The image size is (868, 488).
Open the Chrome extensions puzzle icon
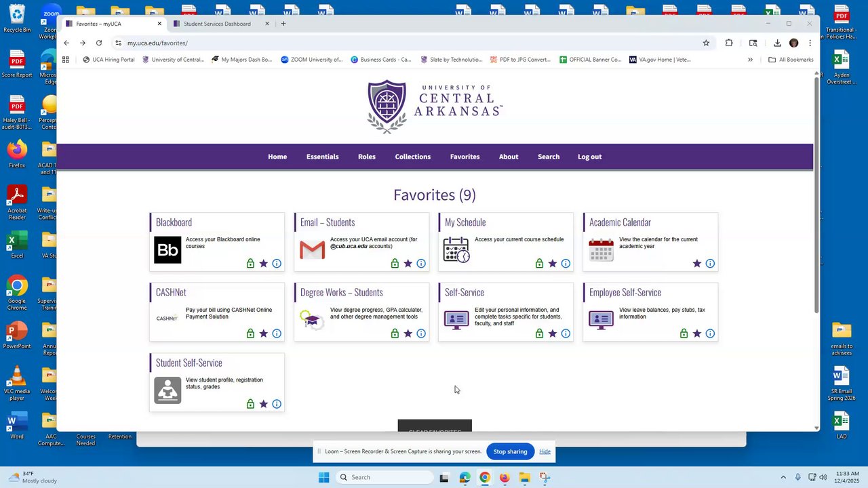(729, 43)
